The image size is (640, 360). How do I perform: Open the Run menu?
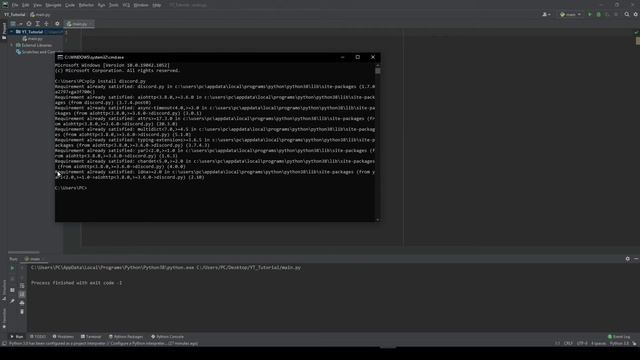coord(101,5)
